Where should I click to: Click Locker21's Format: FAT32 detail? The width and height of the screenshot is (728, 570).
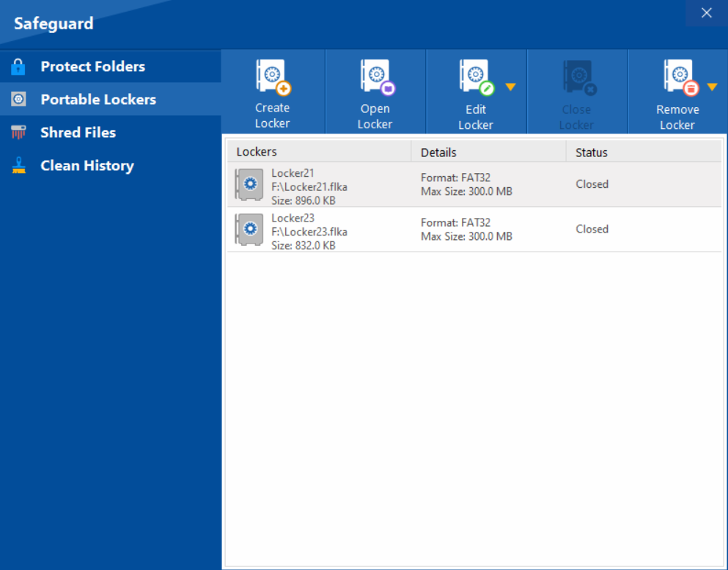click(455, 178)
